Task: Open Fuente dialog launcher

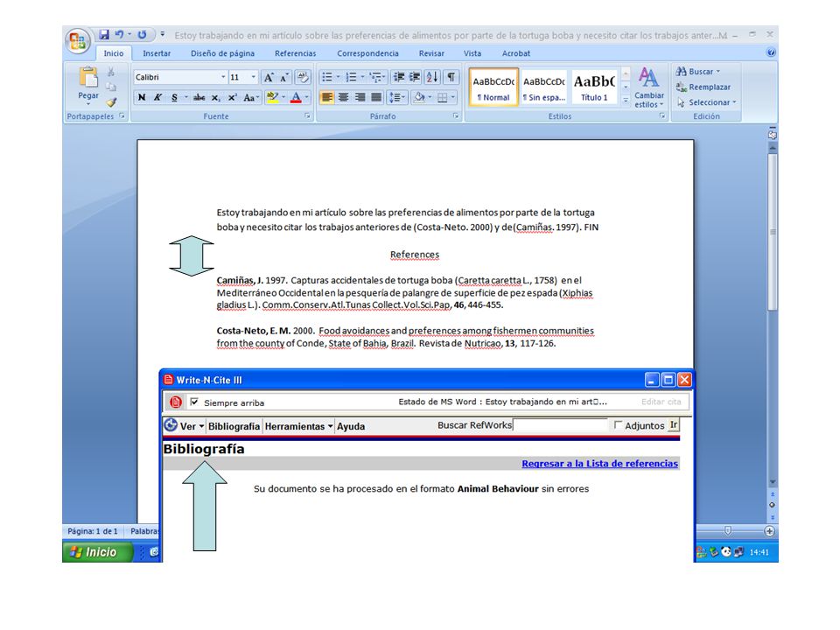Action: [307, 115]
